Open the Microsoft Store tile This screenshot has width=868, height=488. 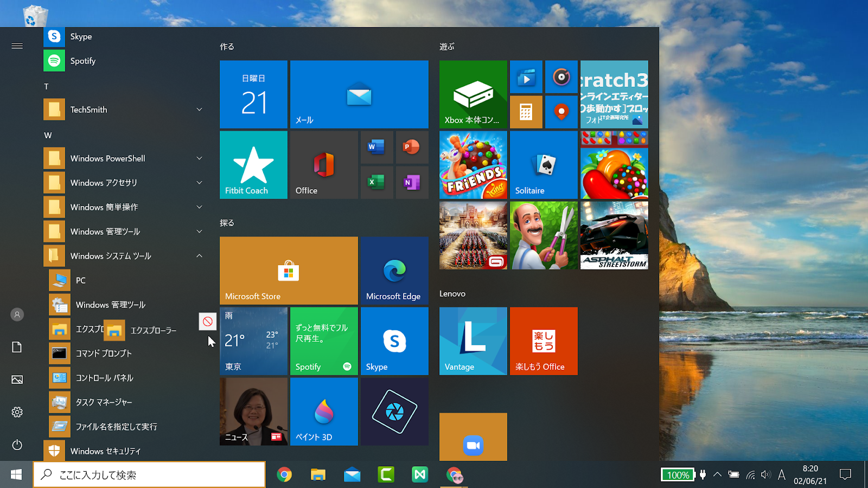click(289, 271)
